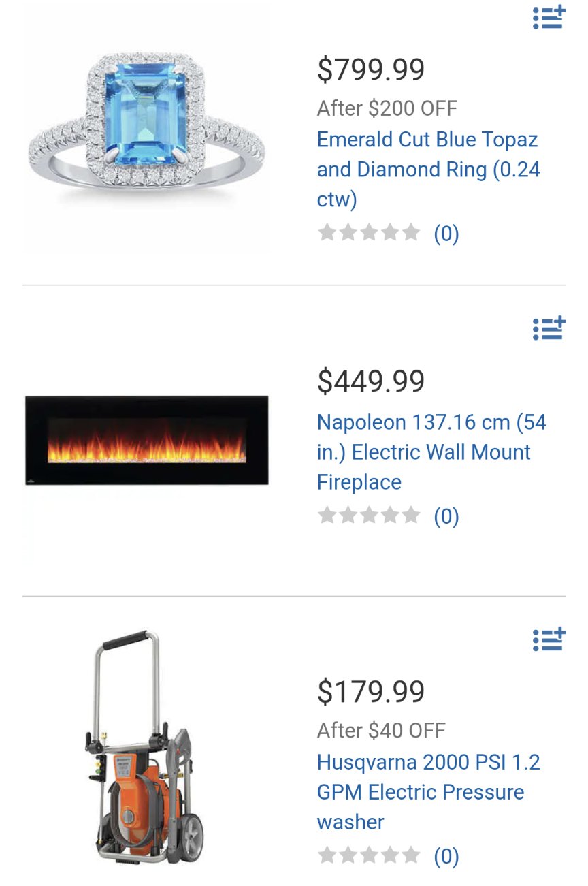Click the After $200 OFF label

click(x=387, y=108)
